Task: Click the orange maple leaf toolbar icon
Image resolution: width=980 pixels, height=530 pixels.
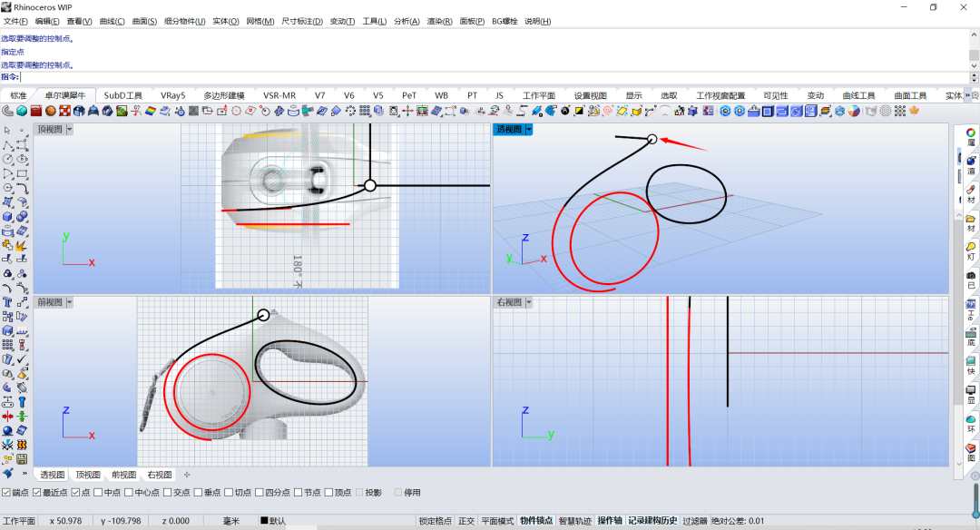Action: pyautogui.click(x=914, y=111)
